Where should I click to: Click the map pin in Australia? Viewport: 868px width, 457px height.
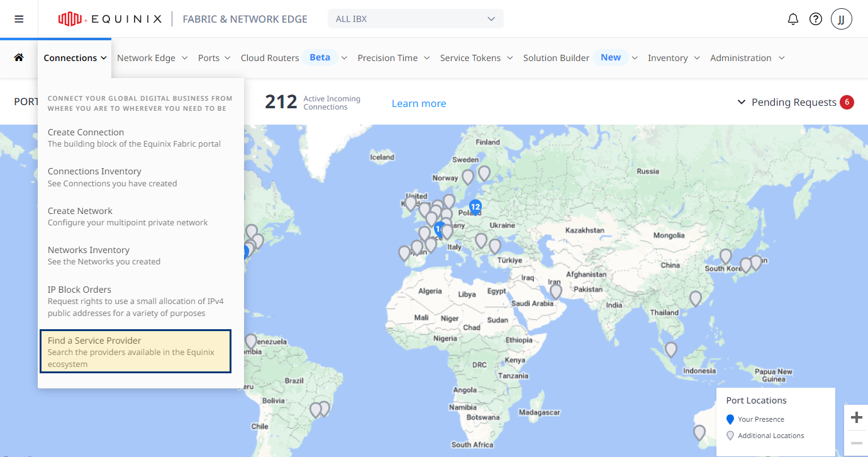coord(699,432)
